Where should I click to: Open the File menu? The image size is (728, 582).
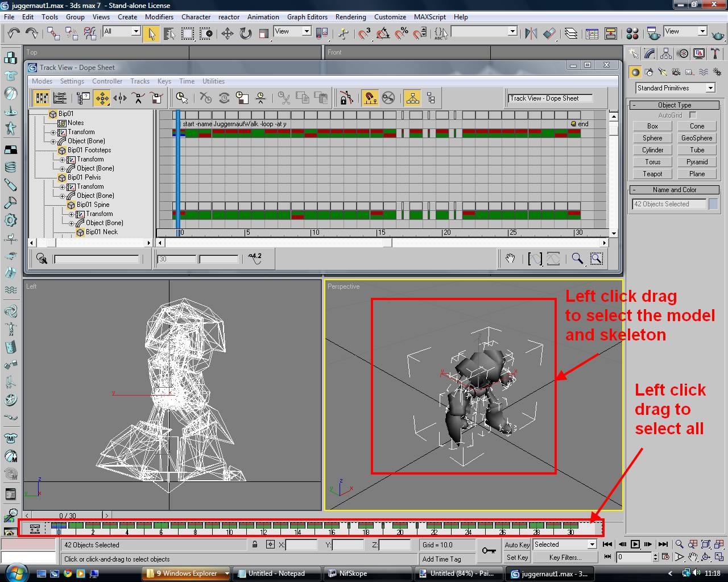coord(9,17)
